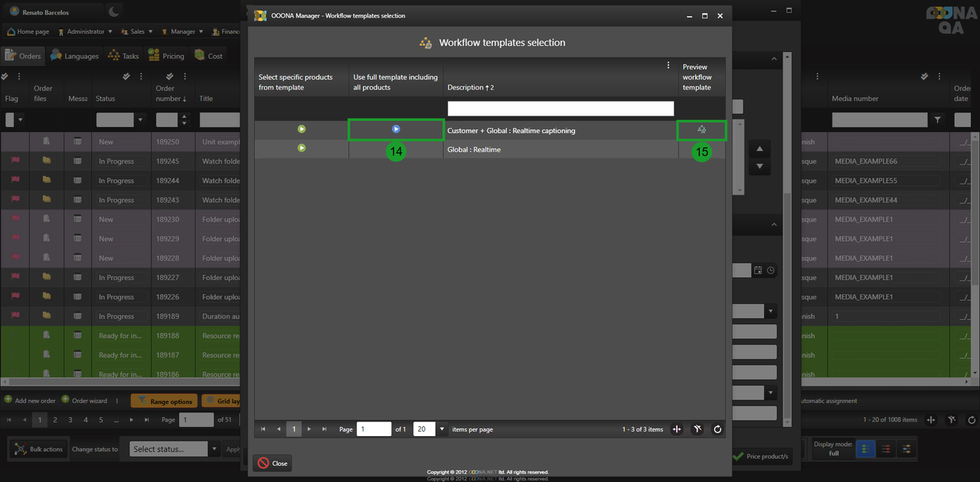
Task: Auto-fit columns in the templates grid
Action: pyautogui.click(x=677, y=429)
